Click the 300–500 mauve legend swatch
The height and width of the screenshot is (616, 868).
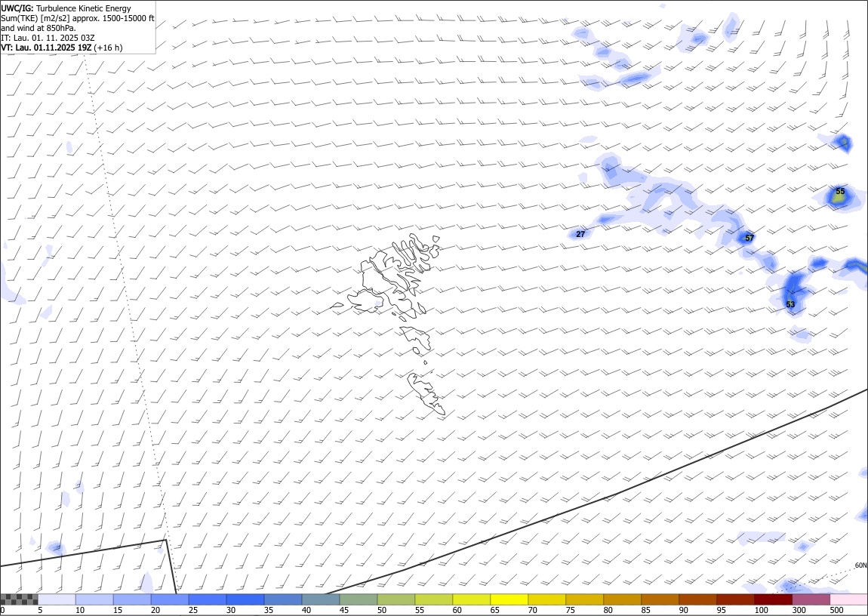(811, 599)
